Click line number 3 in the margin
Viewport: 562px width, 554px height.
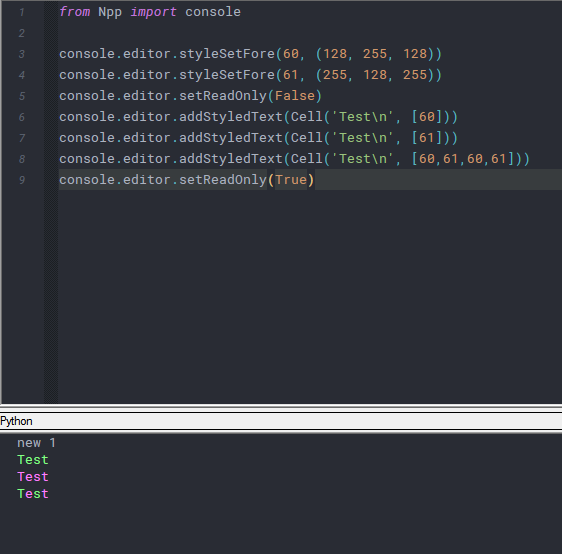(x=22, y=54)
